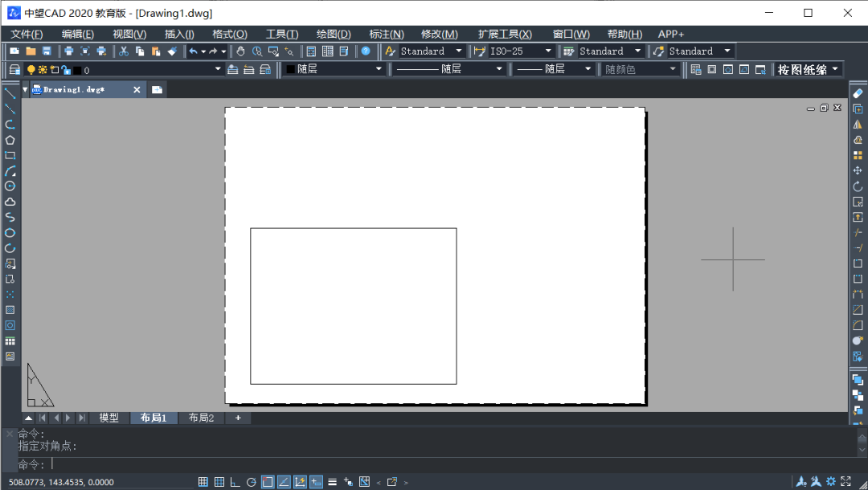
Task: Click the layer color black swatch
Action: (x=77, y=70)
